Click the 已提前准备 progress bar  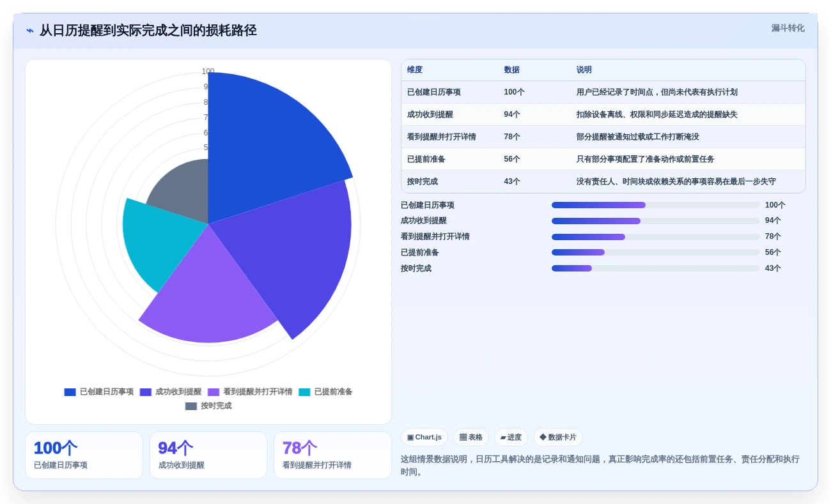[656, 252]
